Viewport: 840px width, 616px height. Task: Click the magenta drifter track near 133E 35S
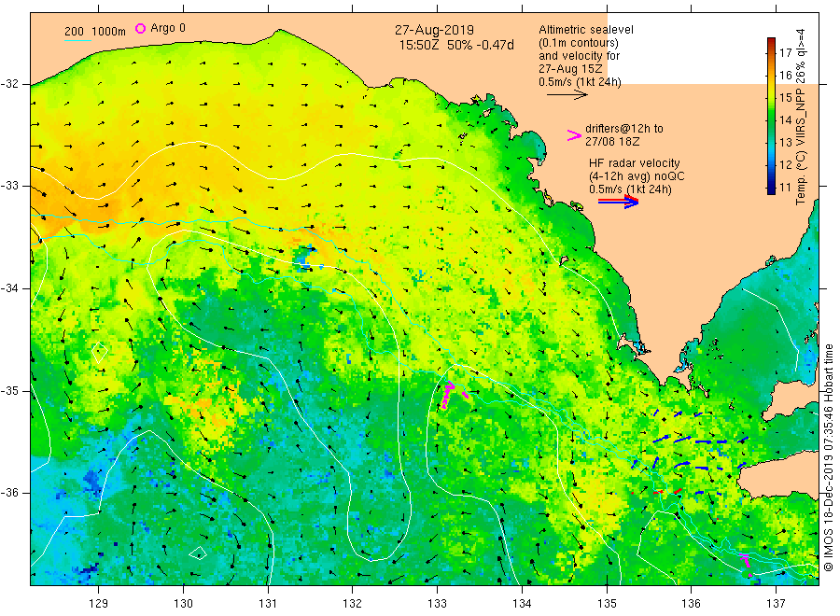(x=447, y=396)
